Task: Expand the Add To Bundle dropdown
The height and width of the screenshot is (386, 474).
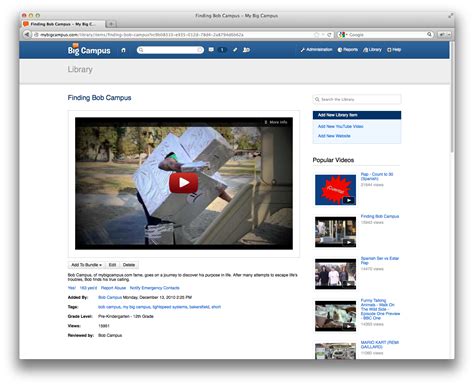Action: [x=86, y=265]
